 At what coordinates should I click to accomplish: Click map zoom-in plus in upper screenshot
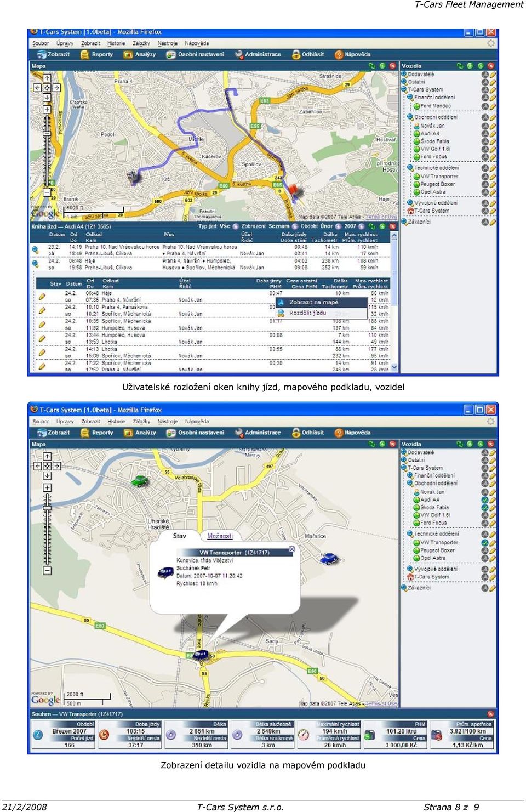(47, 110)
